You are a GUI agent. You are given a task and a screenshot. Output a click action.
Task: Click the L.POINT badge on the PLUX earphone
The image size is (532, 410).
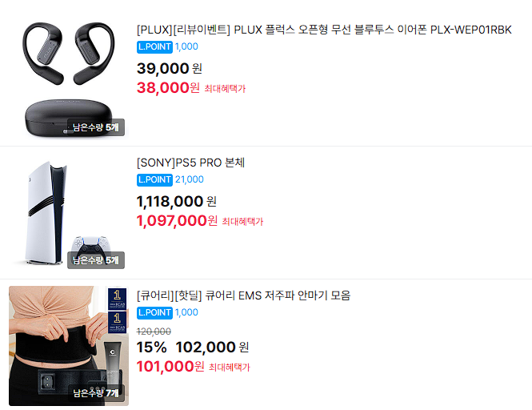click(154, 47)
